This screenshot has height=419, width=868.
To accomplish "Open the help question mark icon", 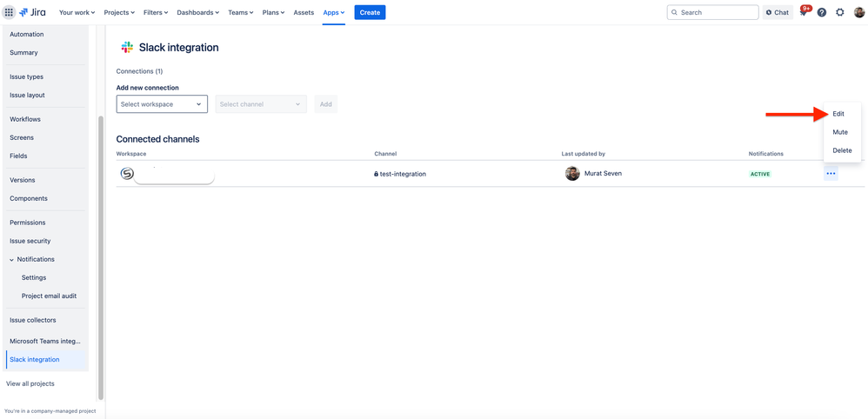I will (x=822, y=12).
